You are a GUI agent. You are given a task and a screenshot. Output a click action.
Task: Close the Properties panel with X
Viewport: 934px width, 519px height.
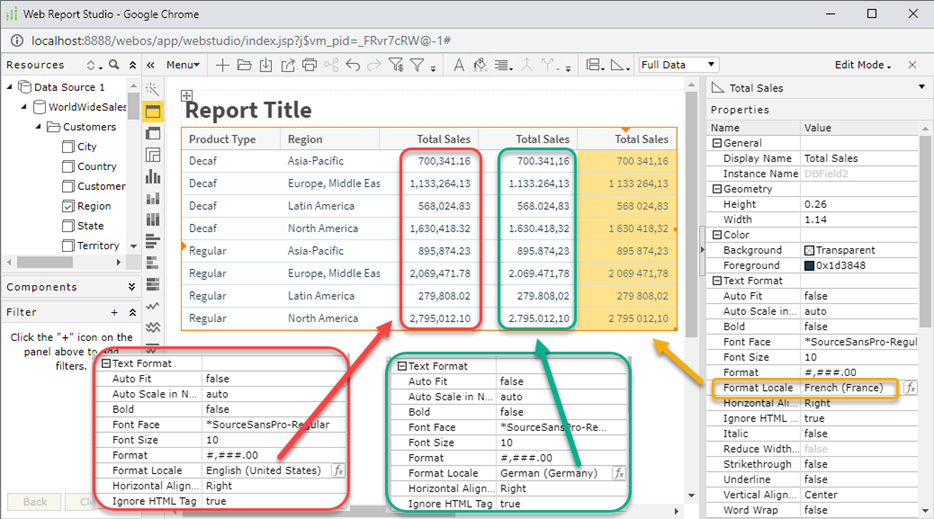[x=912, y=65]
